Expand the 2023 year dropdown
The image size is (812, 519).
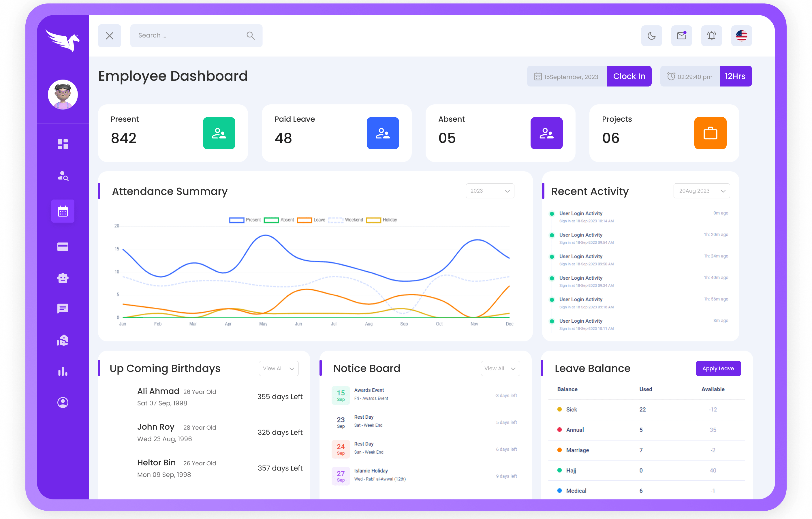(490, 191)
